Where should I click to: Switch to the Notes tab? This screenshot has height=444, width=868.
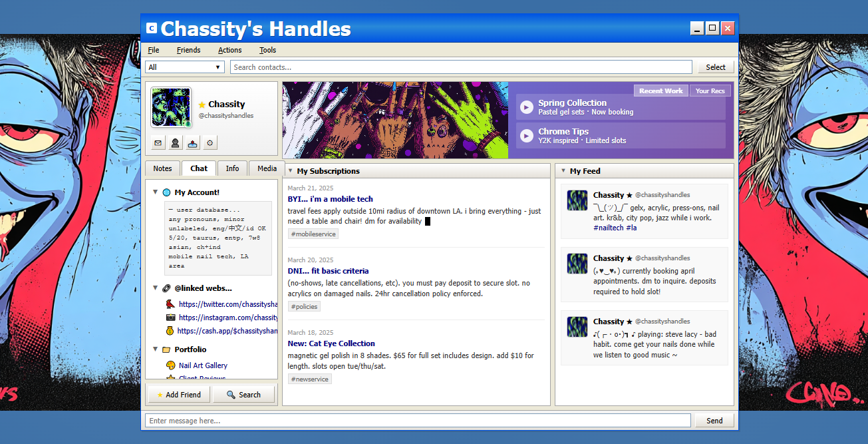click(162, 168)
